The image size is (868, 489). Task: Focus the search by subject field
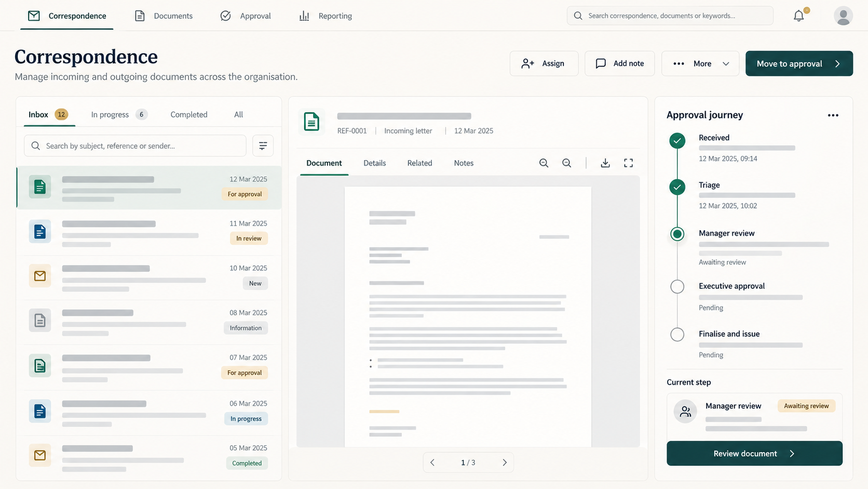pyautogui.click(x=135, y=146)
